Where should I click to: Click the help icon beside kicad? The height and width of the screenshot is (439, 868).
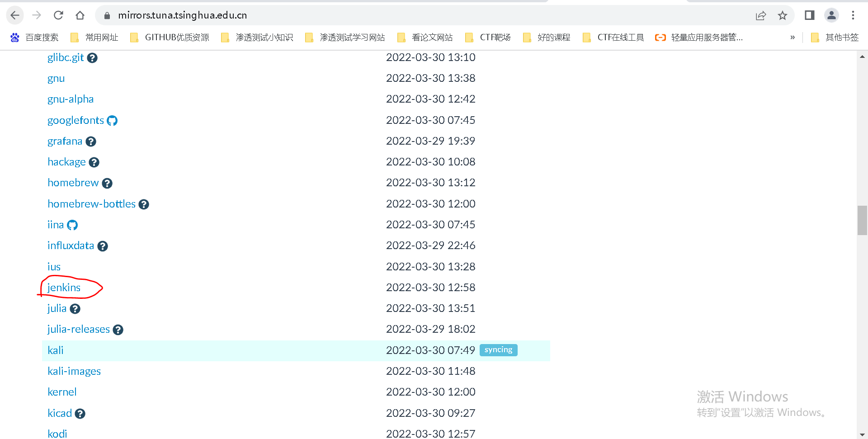pos(80,414)
